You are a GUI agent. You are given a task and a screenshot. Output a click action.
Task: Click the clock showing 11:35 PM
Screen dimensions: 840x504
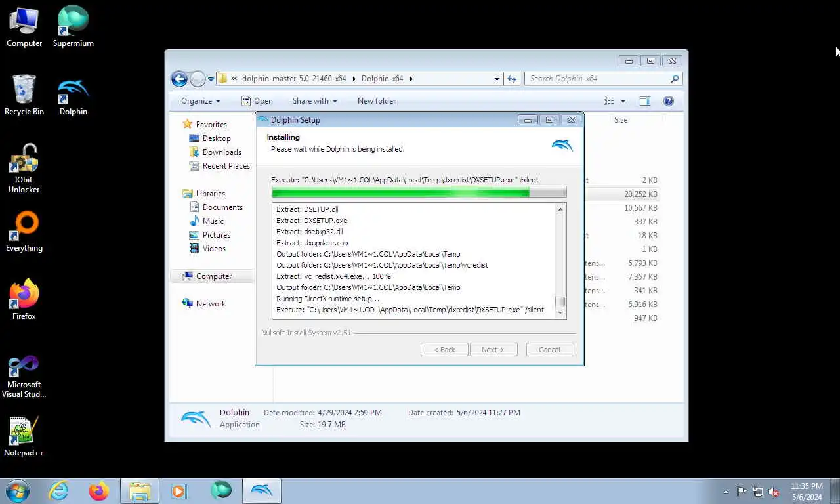807,486
